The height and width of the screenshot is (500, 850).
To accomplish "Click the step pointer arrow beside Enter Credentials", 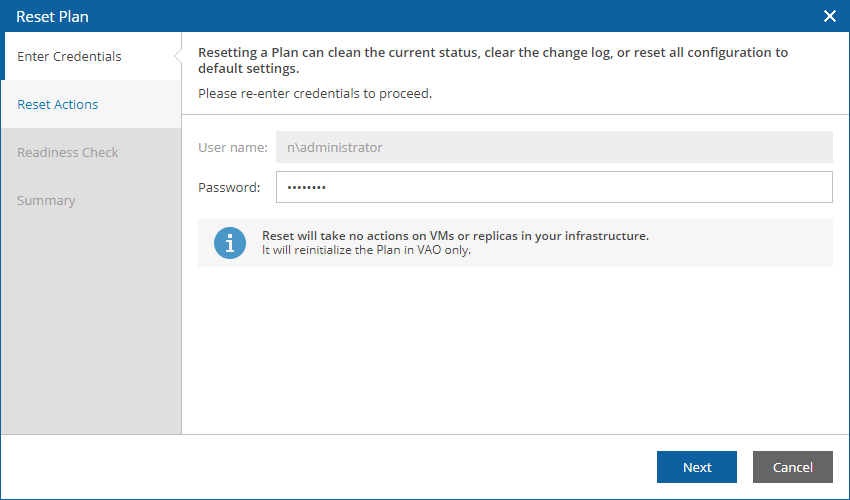I will pos(178,56).
